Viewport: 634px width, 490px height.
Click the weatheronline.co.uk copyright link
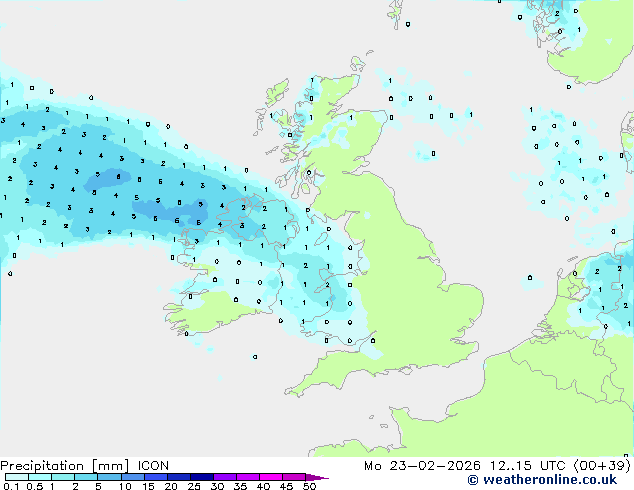pos(542,480)
